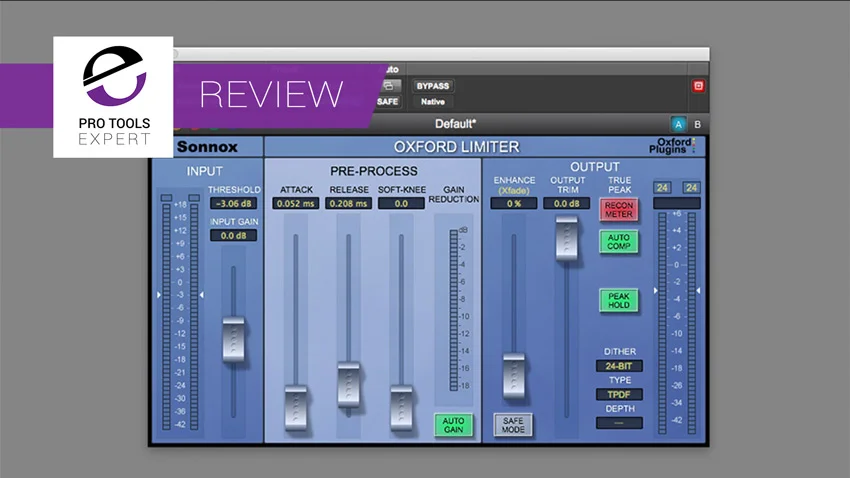Select the B preset slot

coord(698,125)
